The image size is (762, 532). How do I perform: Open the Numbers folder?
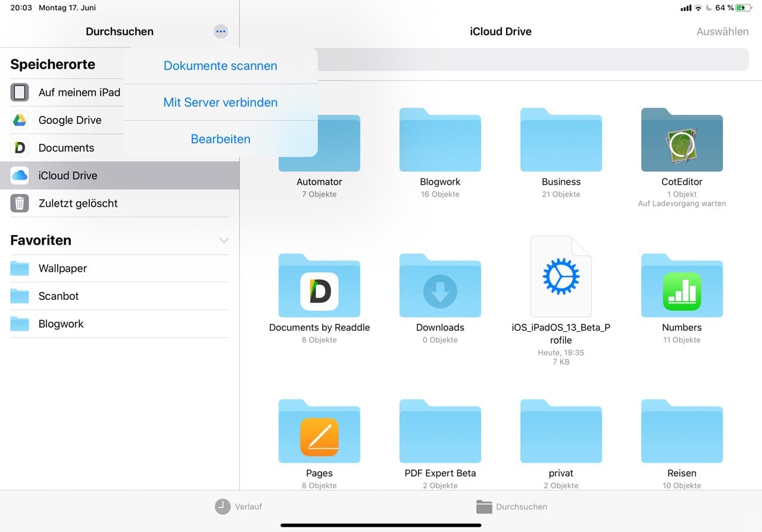[682, 299]
